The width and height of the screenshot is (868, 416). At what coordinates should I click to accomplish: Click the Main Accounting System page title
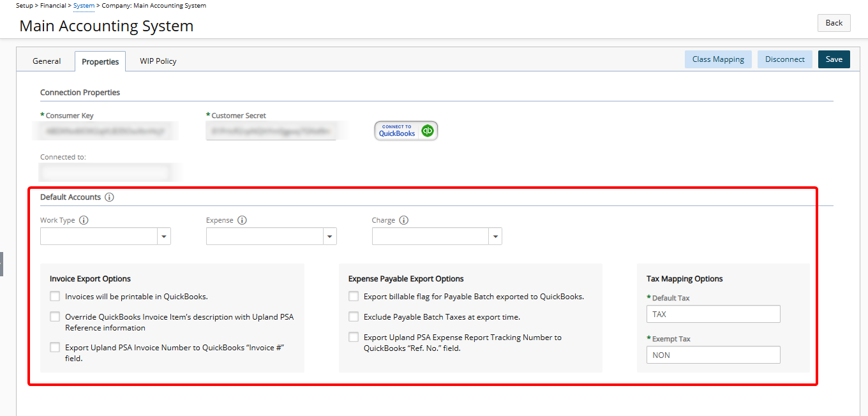pyautogui.click(x=107, y=26)
